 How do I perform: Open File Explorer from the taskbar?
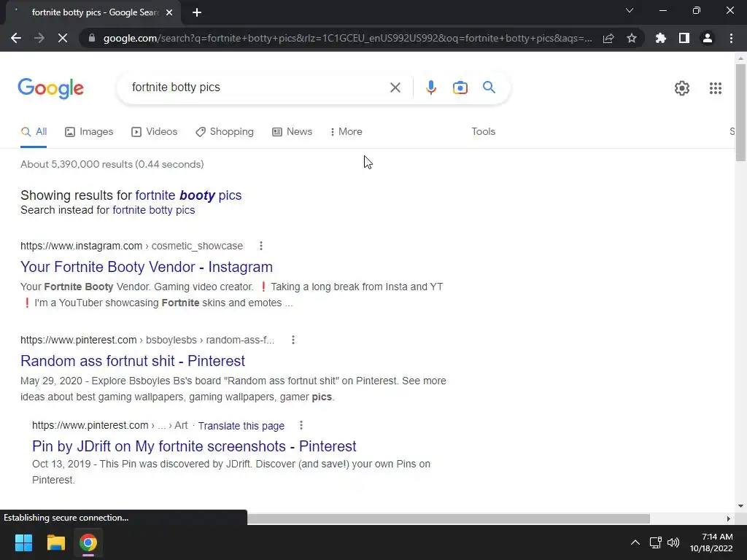pyautogui.click(x=55, y=542)
